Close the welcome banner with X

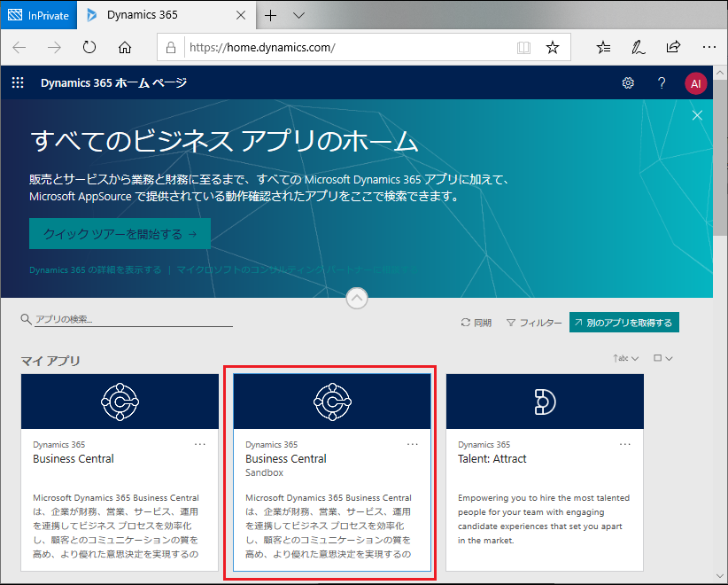point(697,115)
